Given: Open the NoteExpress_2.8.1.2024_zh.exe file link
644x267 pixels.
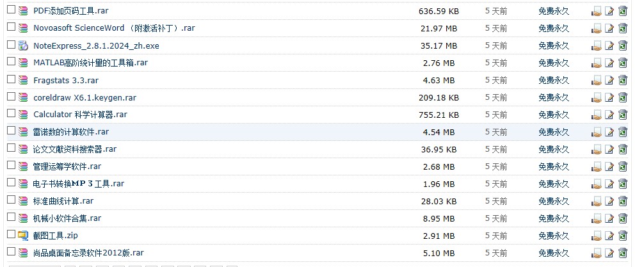Looking at the screenshot, I should (96, 46).
